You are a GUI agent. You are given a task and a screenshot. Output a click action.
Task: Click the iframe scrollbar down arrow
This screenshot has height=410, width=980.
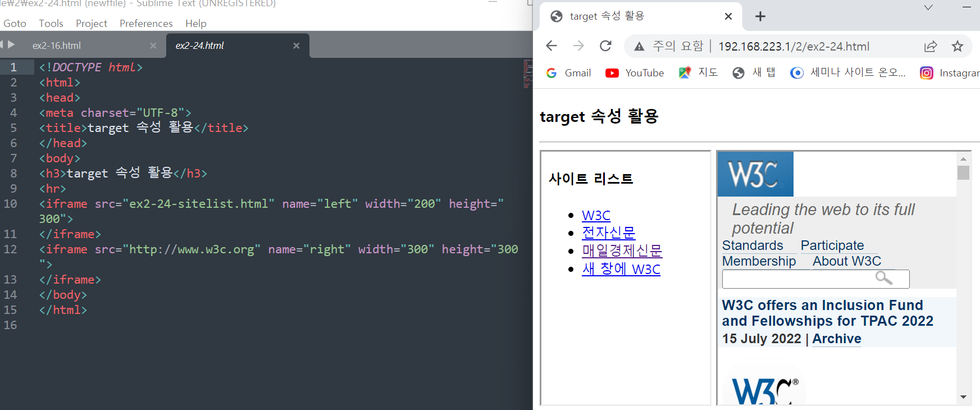[963, 397]
